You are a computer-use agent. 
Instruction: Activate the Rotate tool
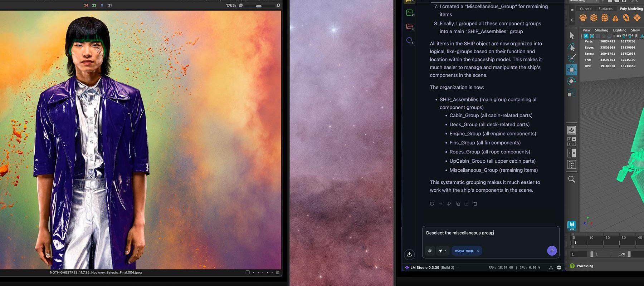click(x=571, y=81)
